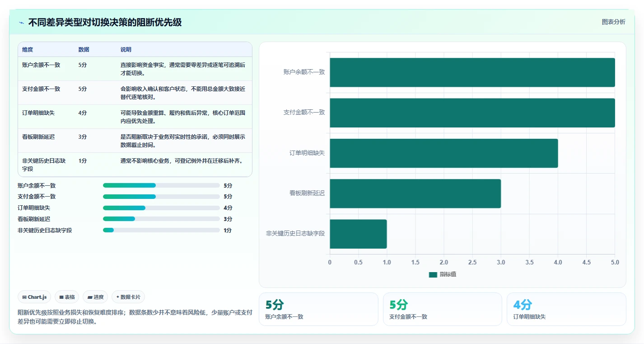Click the 看板刷新延迟 progress bar
Viewport: 644px width, 344px height.
pyautogui.click(x=161, y=219)
